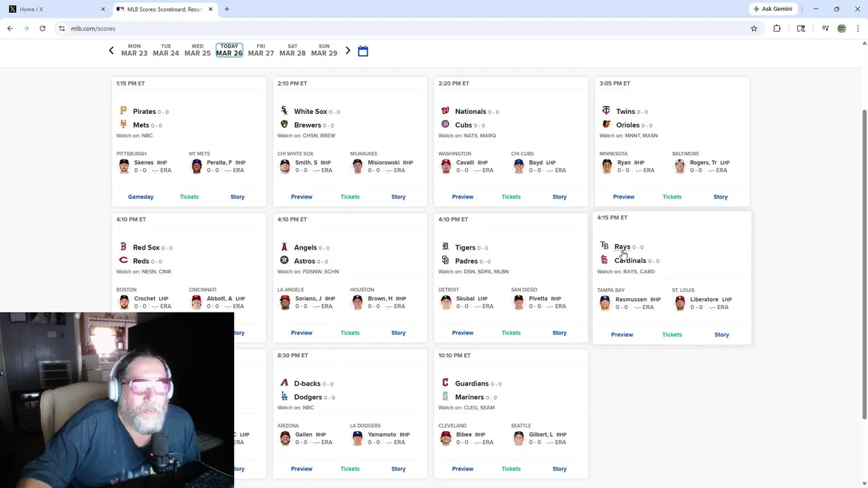The image size is (868, 488).
Task: Click the browser back arrow
Action: (x=9, y=28)
